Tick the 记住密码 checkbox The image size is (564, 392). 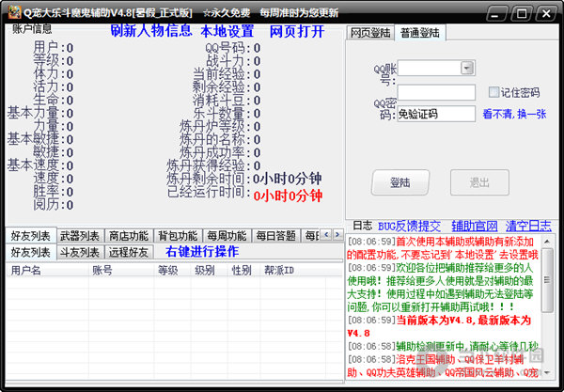coord(493,92)
